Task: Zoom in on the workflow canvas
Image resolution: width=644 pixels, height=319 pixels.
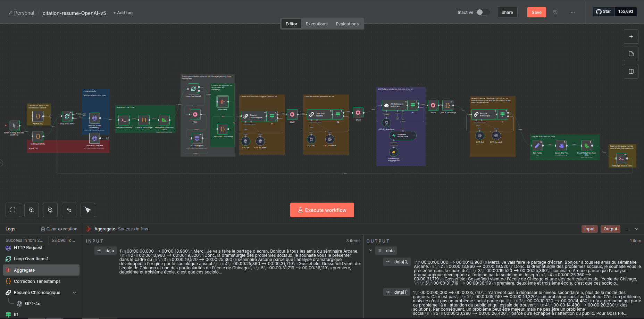Action: pos(32,210)
